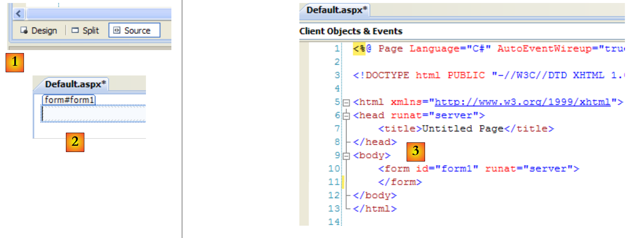The height and width of the screenshot is (238, 644).
Task: Collapse the head section at line 6
Action: pos(346,116)
